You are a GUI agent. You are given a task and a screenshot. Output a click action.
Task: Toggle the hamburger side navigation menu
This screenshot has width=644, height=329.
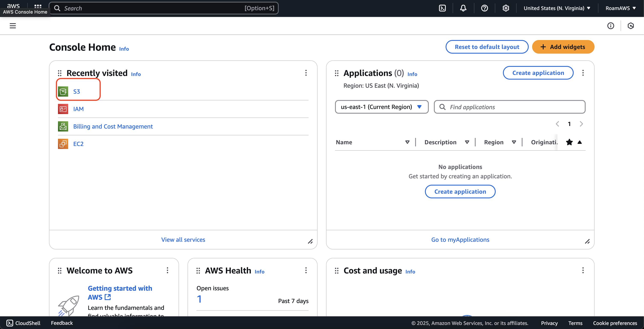click(x=13, y=26)
